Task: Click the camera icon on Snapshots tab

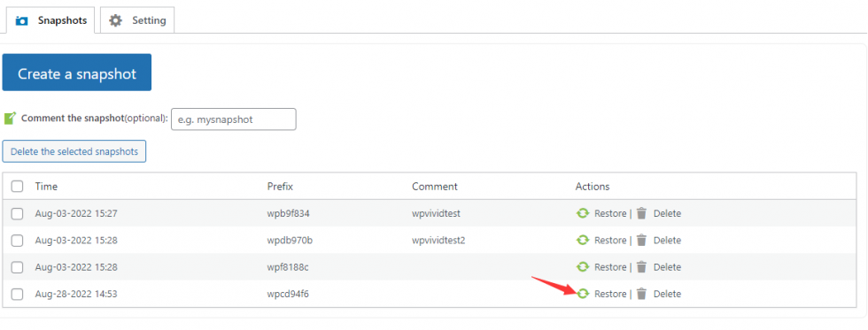Action: 21,21
